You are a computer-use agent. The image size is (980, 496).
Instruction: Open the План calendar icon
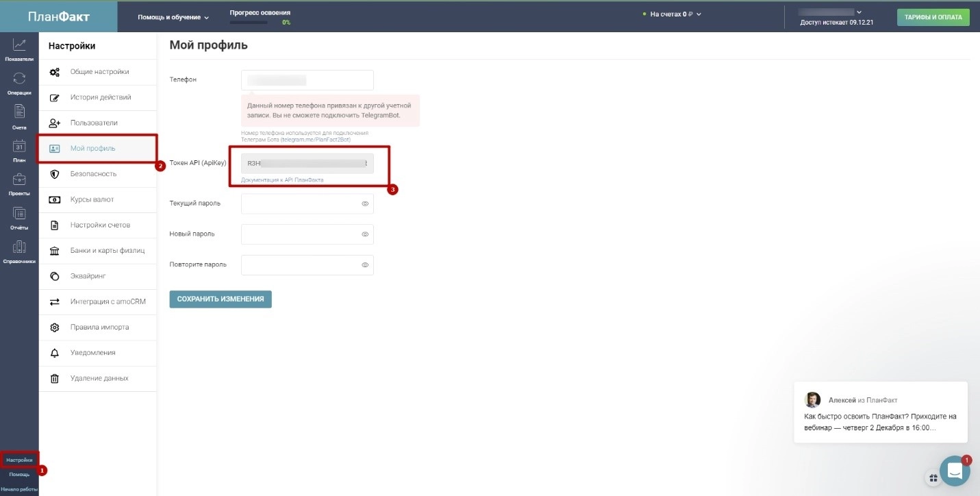coord(19,146)
